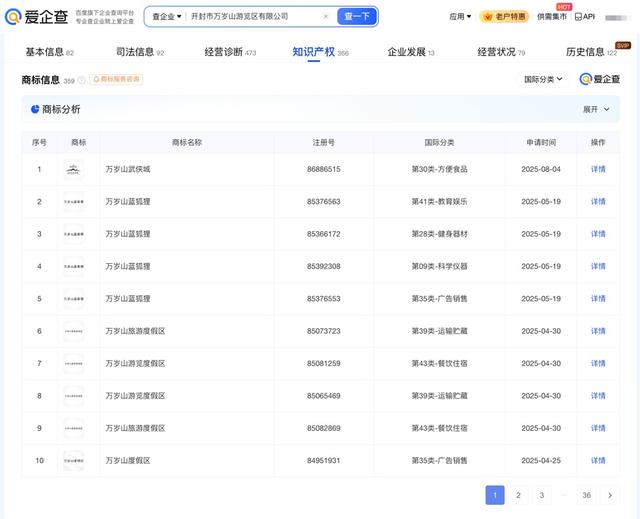The width and height of the screenshot is (640, 519).
Task: Go to page 2 of trademarks
Action: (518, 495)
